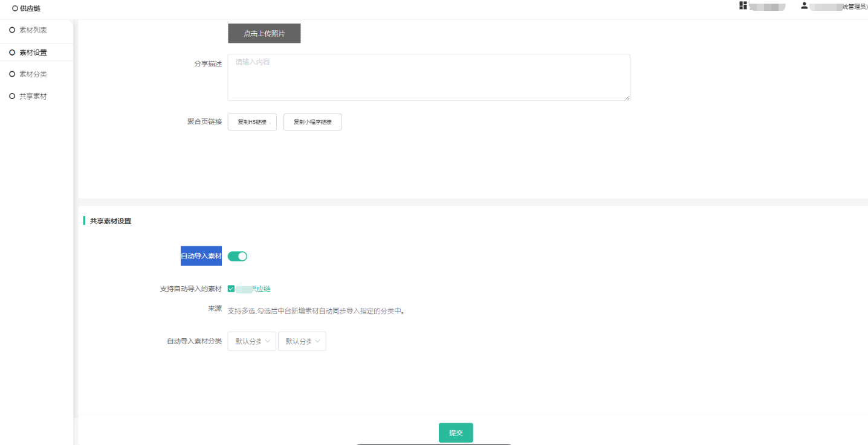Image resolution: width=868 pixels, height=445 pixels.
Task: Toggle the 自动导入素材 switch off
Action: click(x=238, y=256)
